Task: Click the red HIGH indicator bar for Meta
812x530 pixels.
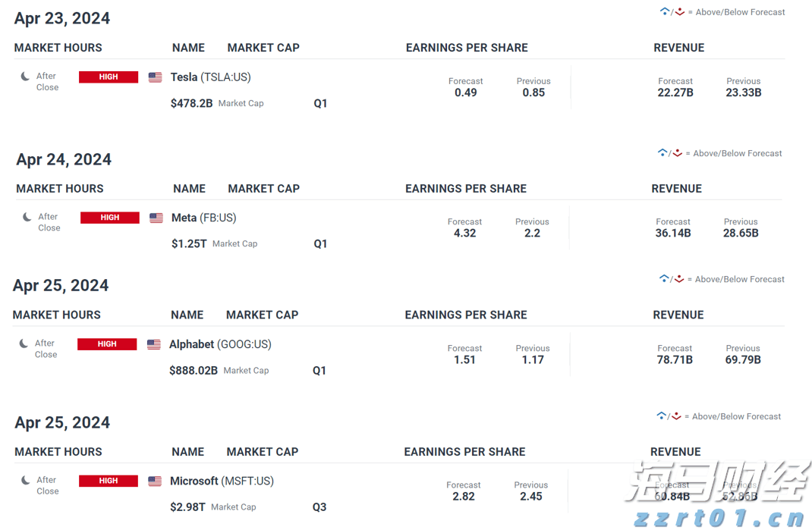Action: point(109,218)
